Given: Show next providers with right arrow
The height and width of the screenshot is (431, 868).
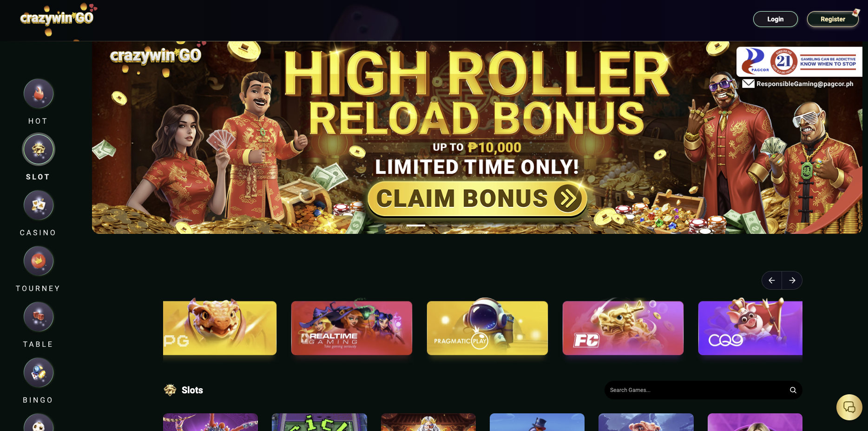Looking at the screenshot, I should [792, 280].
